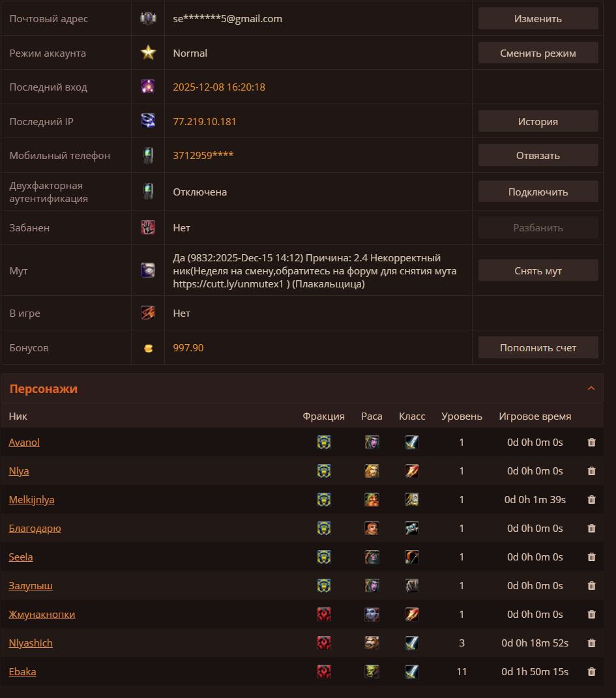
Task: Open the Ebaka character link
Action: click(22, 672)
